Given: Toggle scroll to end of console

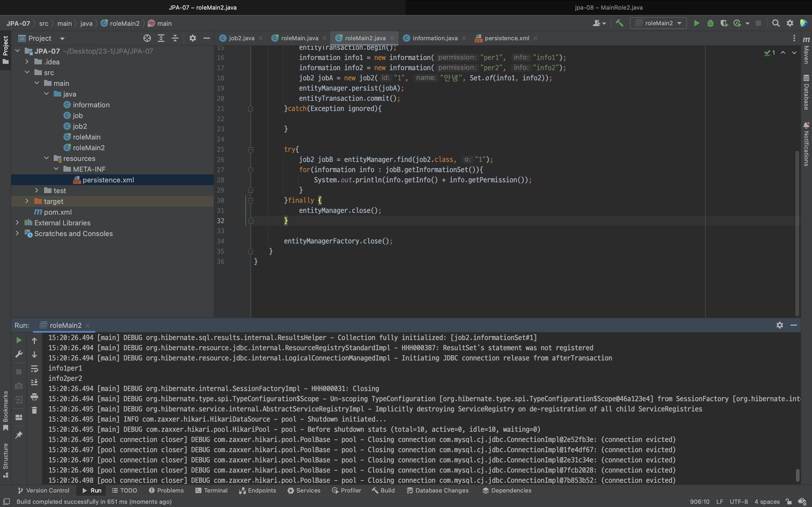Looking at the screenshot, I should tap(34, 382).
